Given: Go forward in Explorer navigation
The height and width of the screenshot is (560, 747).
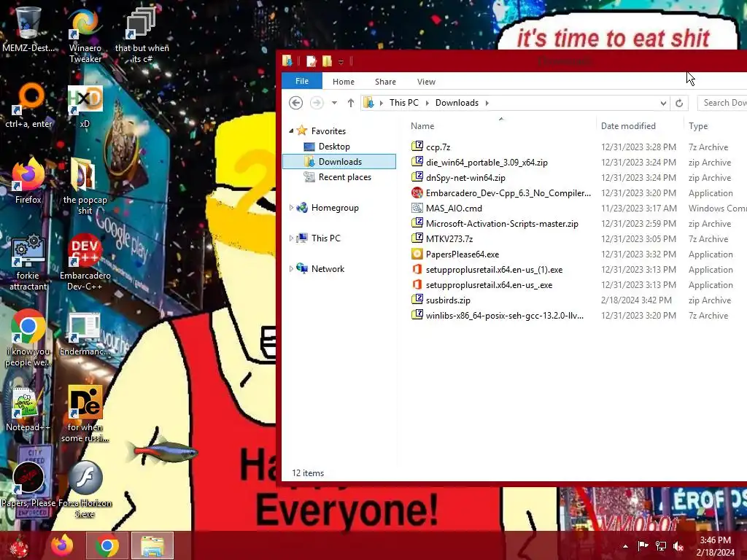Looking at the screenshot, I should [317, 103].
